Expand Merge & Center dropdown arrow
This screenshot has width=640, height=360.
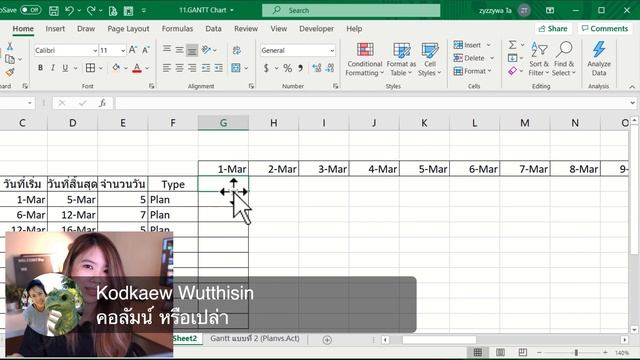(246, 68)
